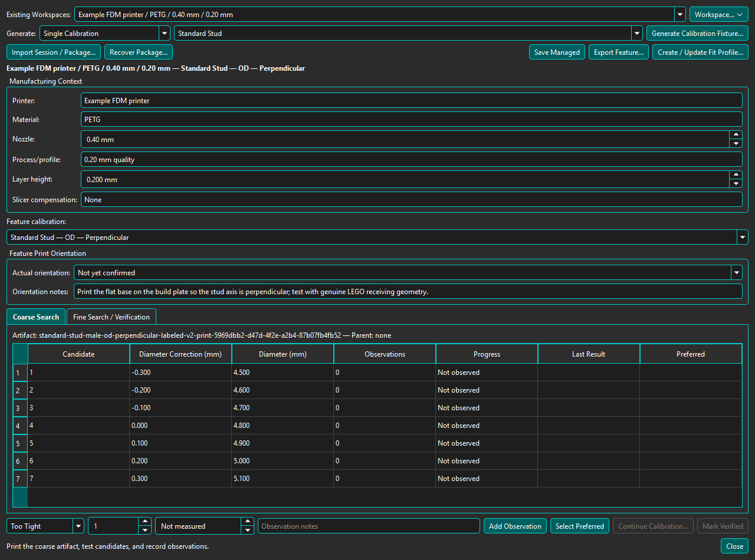The height and width of the screenshot is (560, 755).
Task: Switch to Fine Search / Verification tab
Action: point(111,317)
